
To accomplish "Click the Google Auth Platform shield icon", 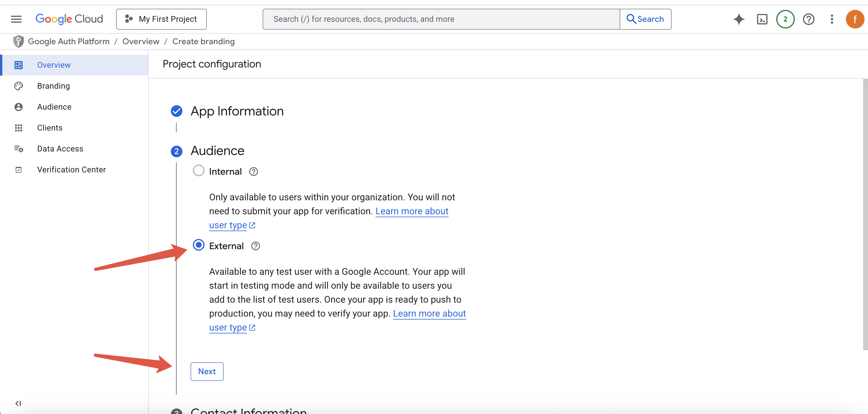I will click(x=18, y=42).
